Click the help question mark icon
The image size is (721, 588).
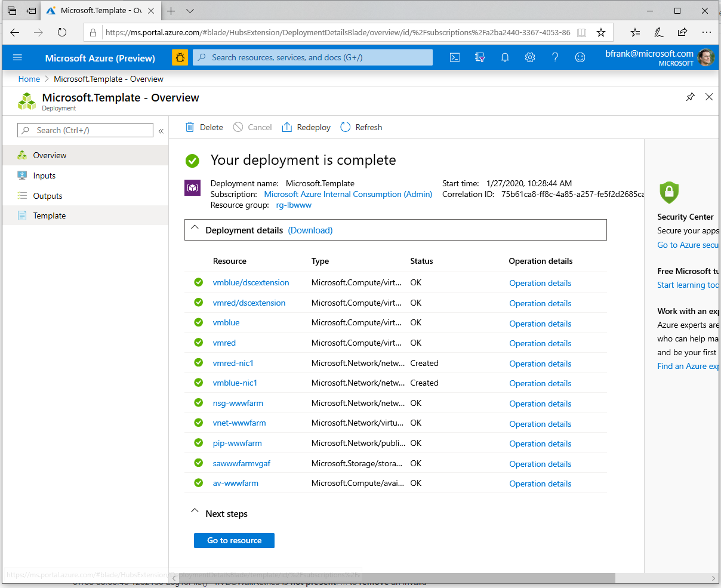[555, 57]
